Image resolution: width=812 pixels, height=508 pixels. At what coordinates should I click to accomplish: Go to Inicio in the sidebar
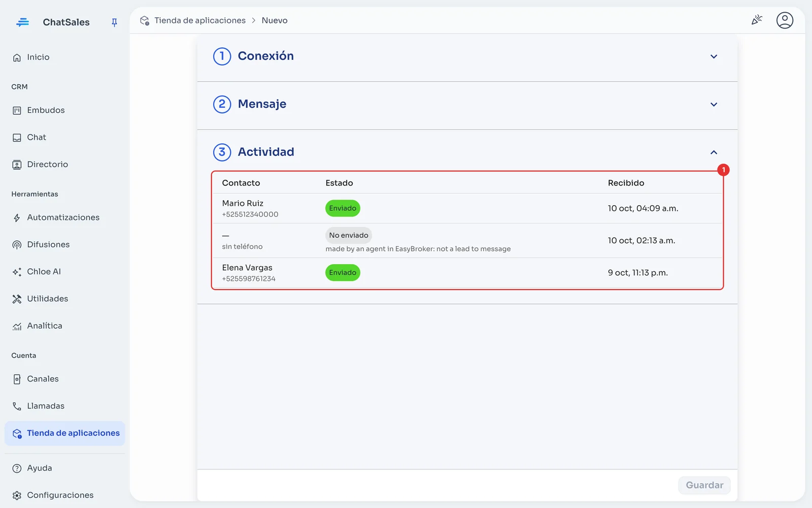pos(64,57)
